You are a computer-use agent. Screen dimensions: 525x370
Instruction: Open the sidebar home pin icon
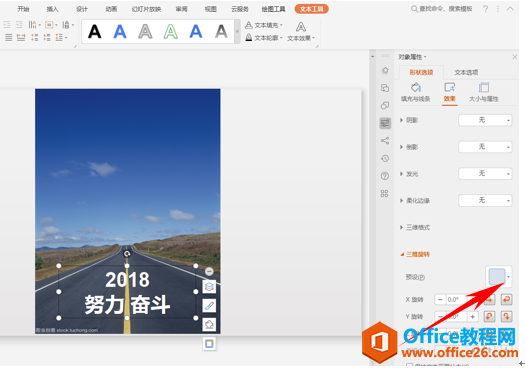pyautogui.click(x=385, y=70)
